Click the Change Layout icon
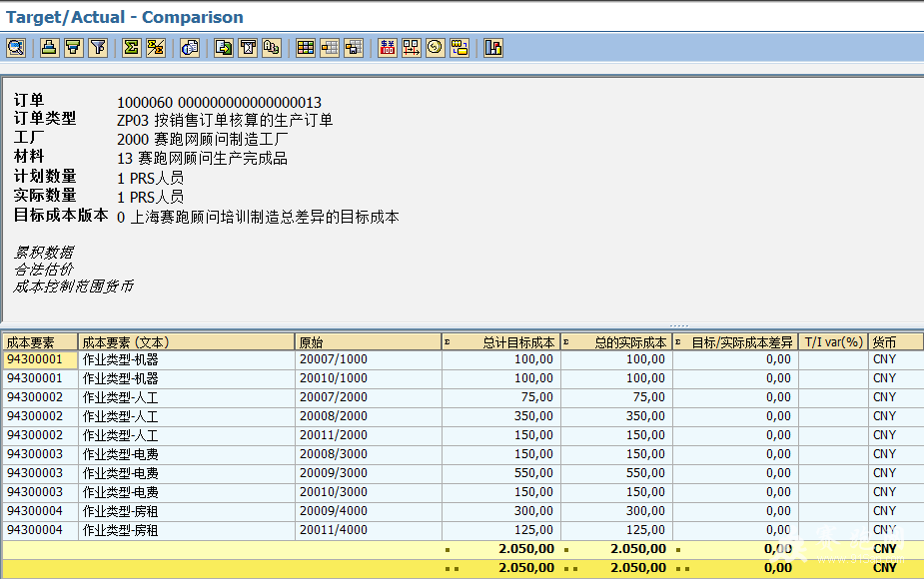The width and height of the screenshot is (924, 579). tap(330, 48)
